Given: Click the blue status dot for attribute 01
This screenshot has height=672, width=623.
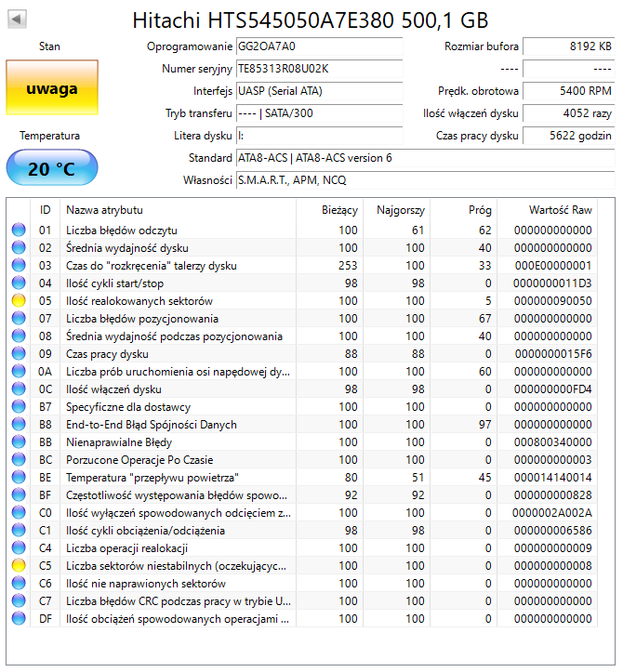Looking at the screenshot, I should pos(19,231).
